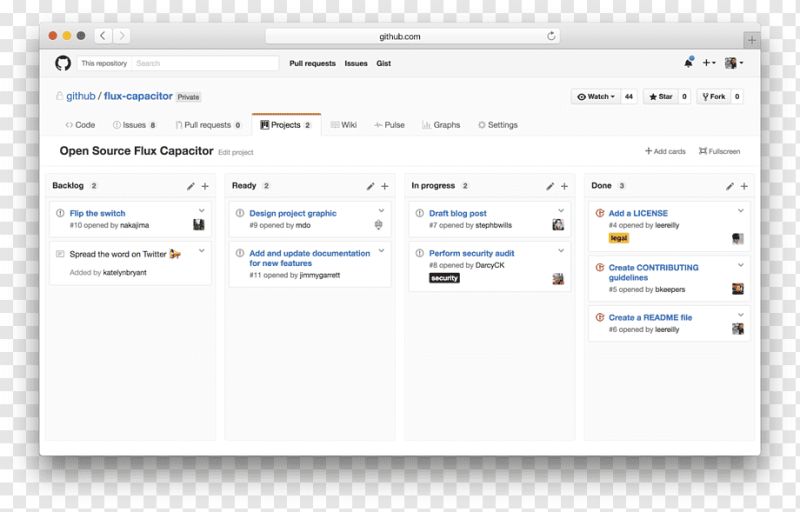Focus the repository search field
Screen dimensions: 800x512
206,63
